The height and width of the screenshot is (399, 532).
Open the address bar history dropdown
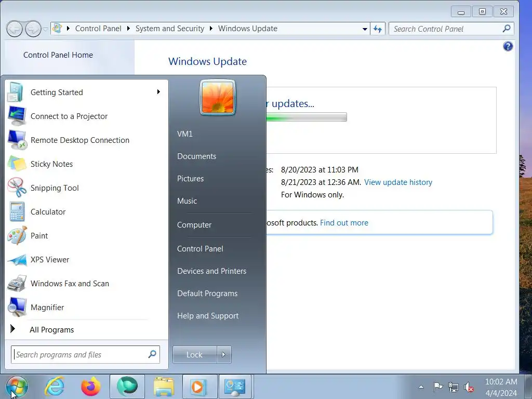click(365, 29)
